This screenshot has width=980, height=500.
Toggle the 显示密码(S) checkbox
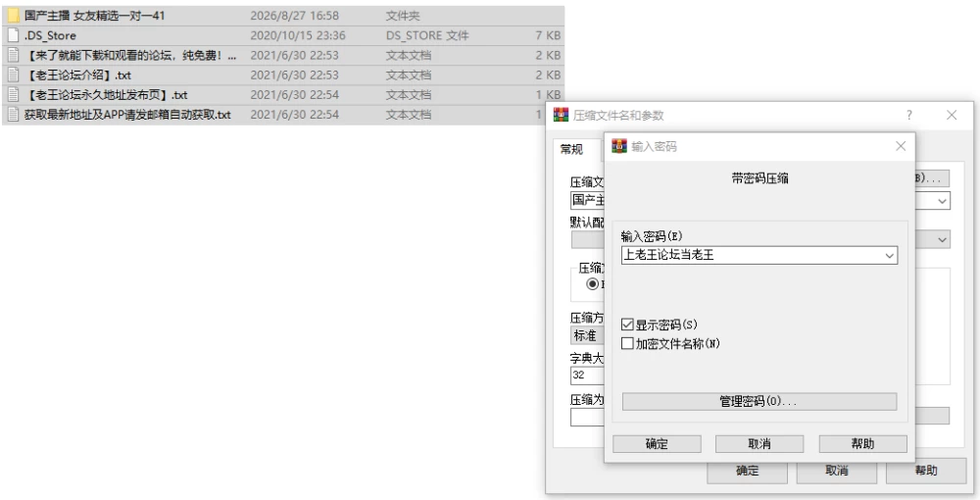coord(627,325)
